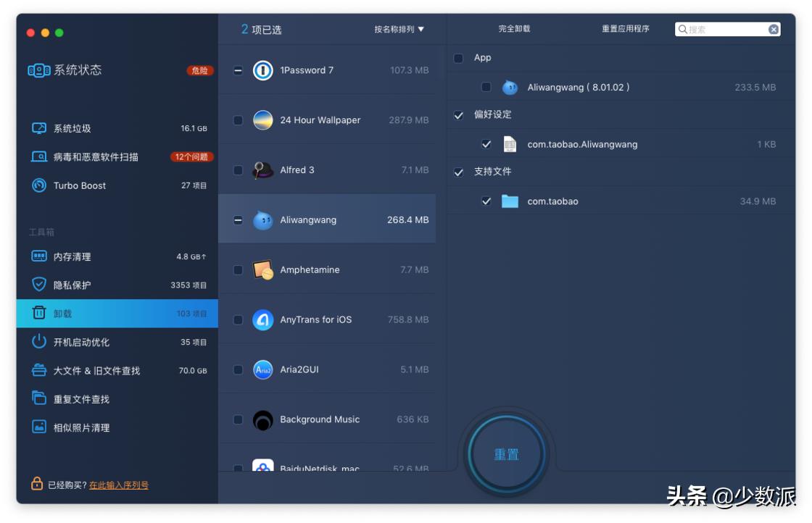Click the 103 项目 count in 卸载 row
812x523 pixels.
click(191, 314)
